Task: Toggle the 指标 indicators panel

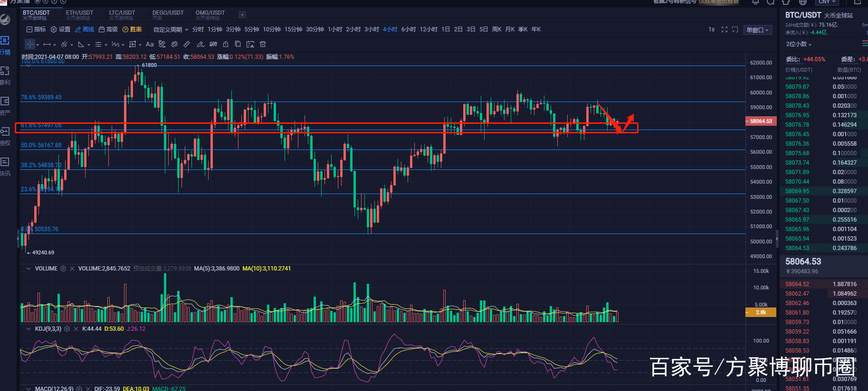Action: click(36, 29)
